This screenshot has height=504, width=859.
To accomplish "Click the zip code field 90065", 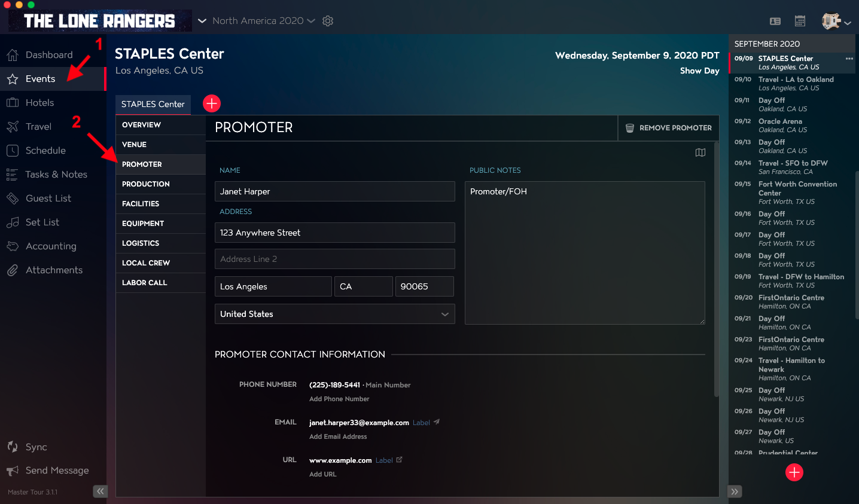I will point(425,286).
